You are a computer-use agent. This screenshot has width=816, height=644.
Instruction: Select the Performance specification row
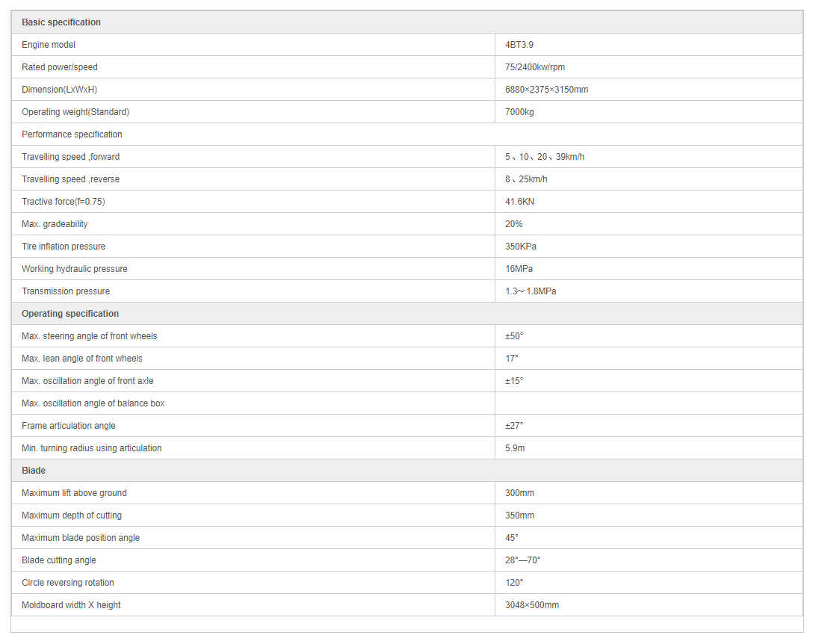[72, 134]
